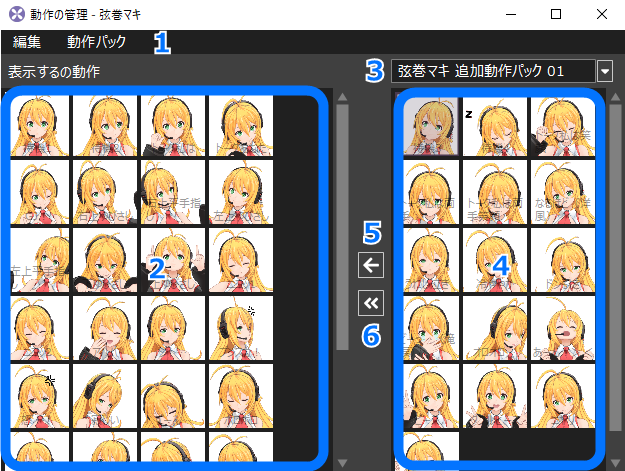Viewport: 625px width, 471px height.
Task: Click the 弦巻マキ 追加動作パック 01 combo field
Action: tap(493, 71)
